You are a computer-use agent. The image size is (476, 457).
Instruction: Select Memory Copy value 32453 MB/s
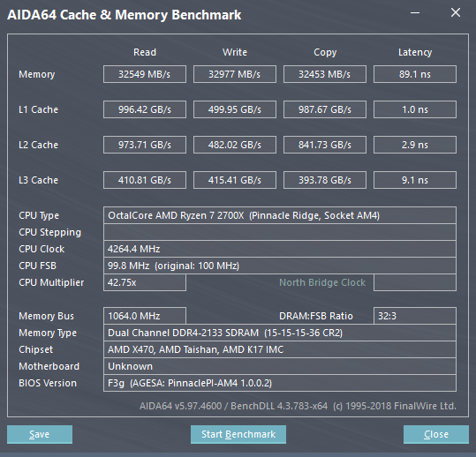pos(325,74)
